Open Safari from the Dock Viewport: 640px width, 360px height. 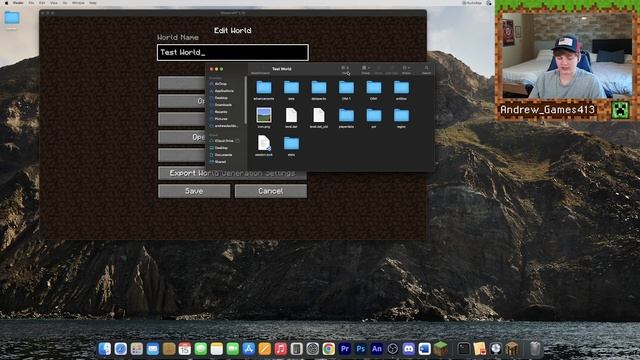click(120, 349)
